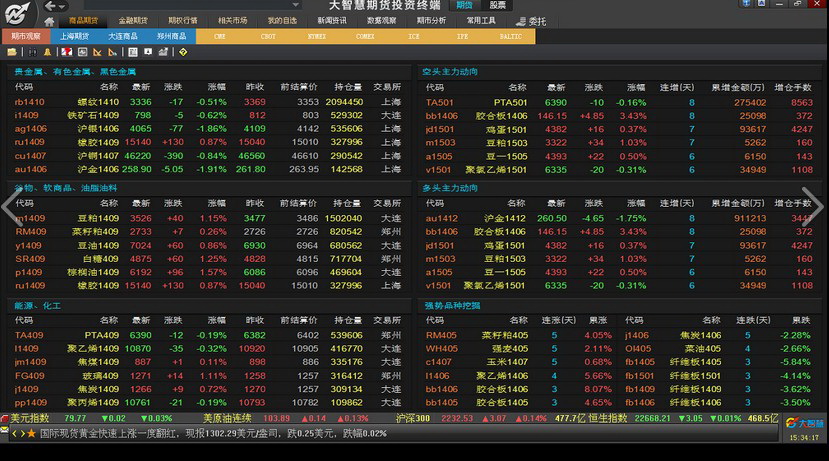Select the rb1410 螺纹1410 row

[209, 102]
